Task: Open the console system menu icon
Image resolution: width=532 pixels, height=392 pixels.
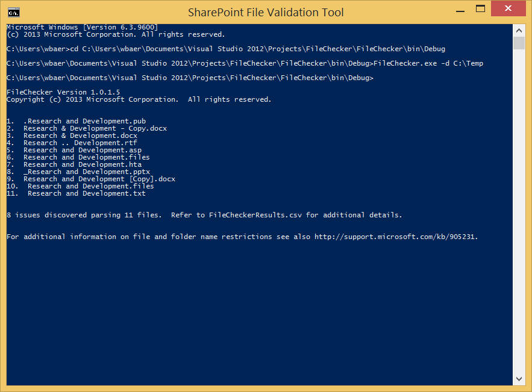Action: click(14, 13)
